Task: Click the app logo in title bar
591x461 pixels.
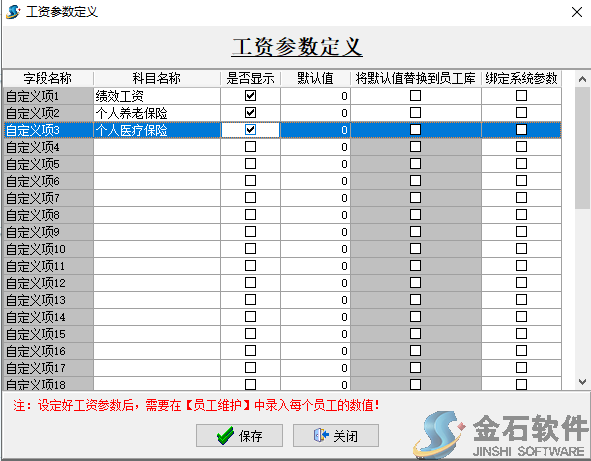Action: (13, 12)
